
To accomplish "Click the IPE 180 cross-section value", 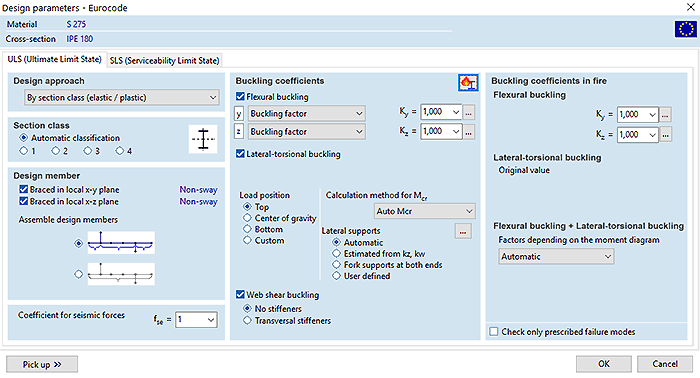I will [79, 39].
